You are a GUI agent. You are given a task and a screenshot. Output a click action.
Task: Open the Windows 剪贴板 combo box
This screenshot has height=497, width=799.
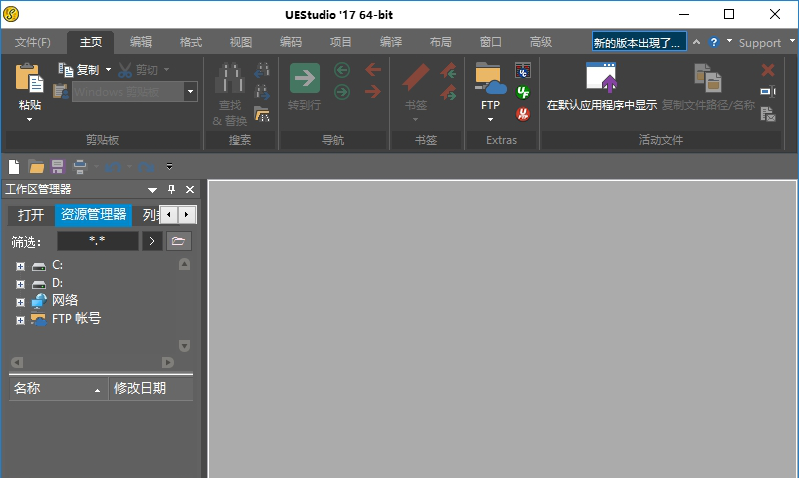click(191, 92)
